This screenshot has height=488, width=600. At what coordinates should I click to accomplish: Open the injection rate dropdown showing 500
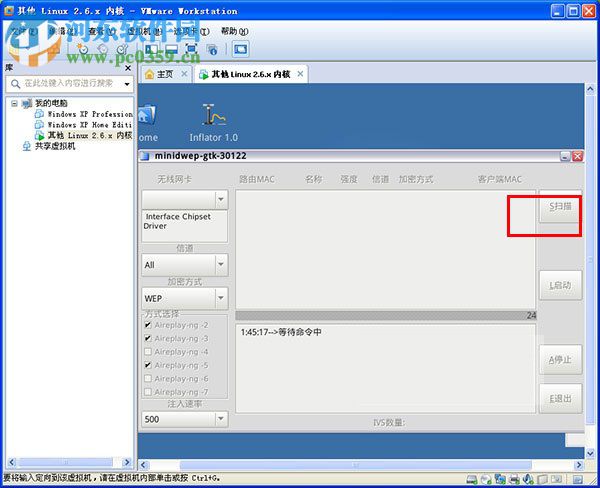(x=185, y=419)
